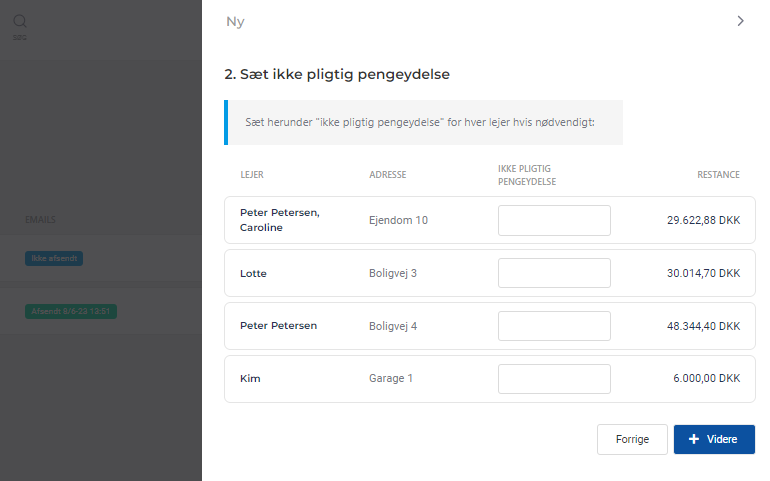Click the 48.344,40 DKK amount

coord(703,326)
